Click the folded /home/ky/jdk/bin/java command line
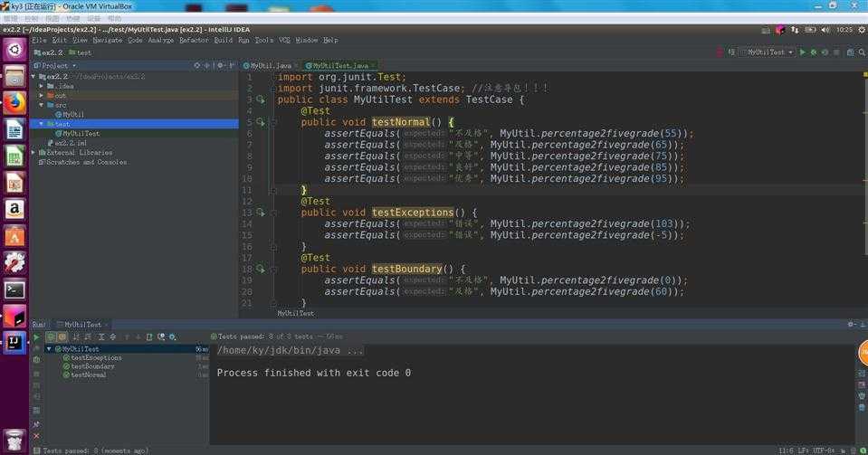Screen dimensions: 868x455 click(291, 350)
